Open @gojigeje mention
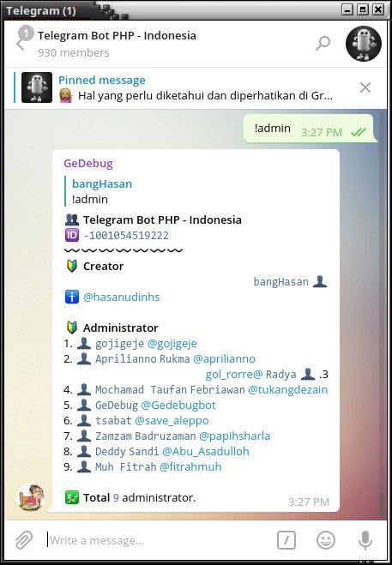 tap(172, 344)
